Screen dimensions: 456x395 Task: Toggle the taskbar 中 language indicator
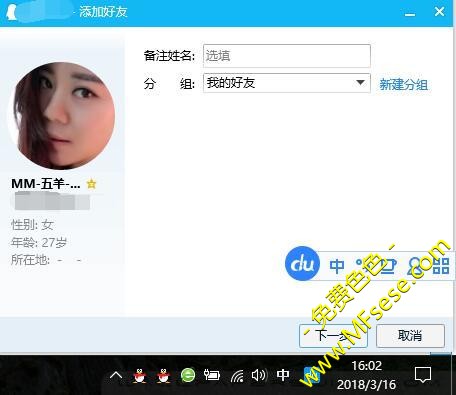[x=283, y=375]
